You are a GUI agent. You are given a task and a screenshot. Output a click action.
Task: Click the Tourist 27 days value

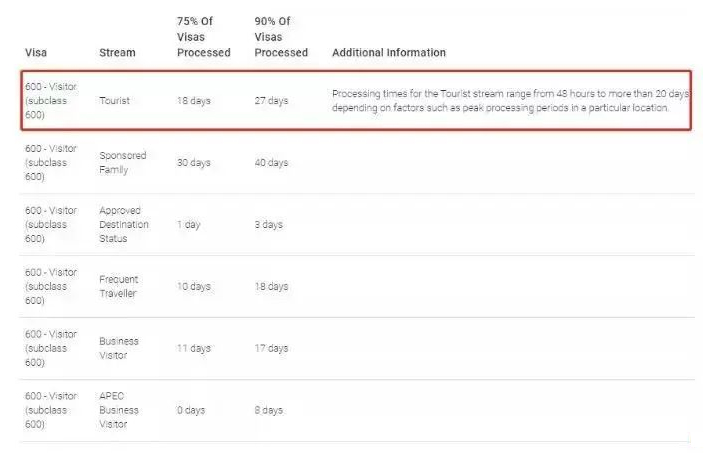(x=271, y=101)
